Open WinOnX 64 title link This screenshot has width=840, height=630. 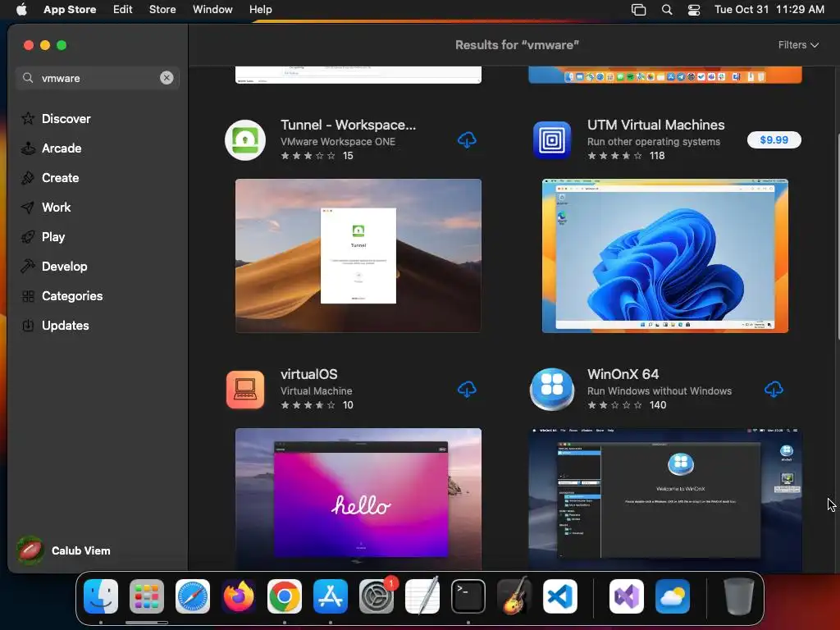click(623, 374)
